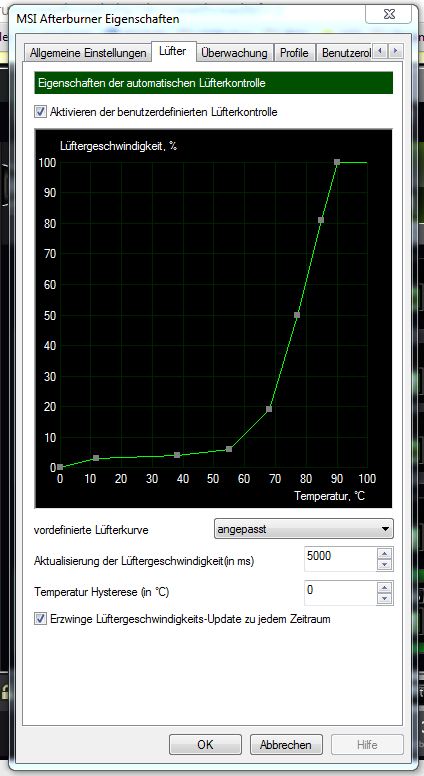Click the tab strip left arrow
424x776 pixels.
380,51
